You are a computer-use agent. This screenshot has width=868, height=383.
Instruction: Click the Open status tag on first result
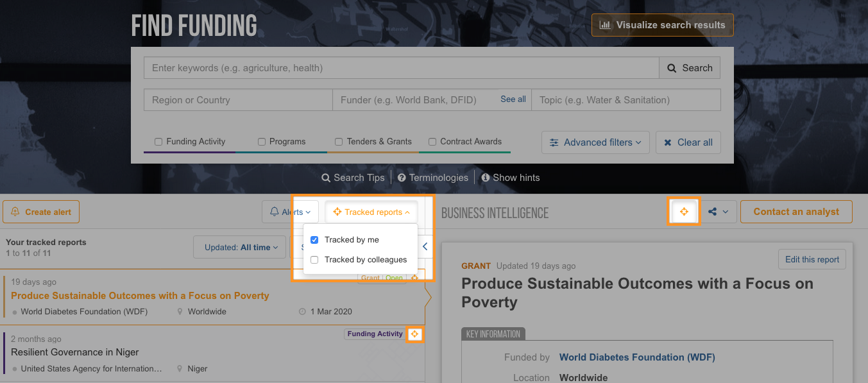[395, 278]
